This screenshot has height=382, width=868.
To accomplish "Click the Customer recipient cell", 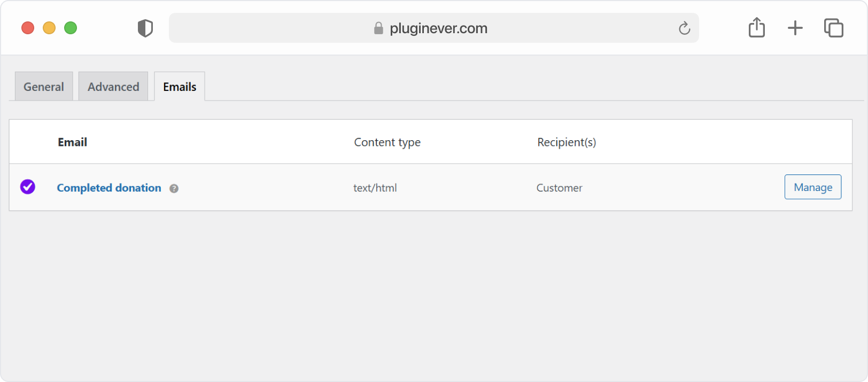I will 560,188.
